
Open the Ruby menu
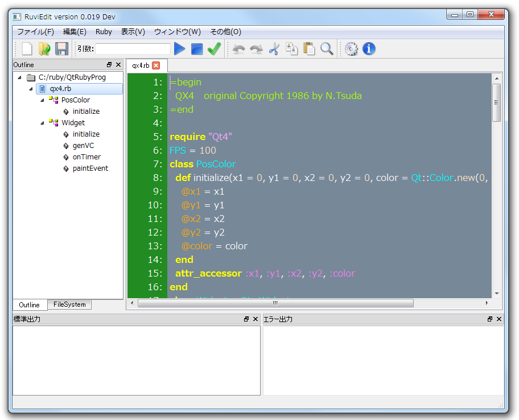[104, 32]
